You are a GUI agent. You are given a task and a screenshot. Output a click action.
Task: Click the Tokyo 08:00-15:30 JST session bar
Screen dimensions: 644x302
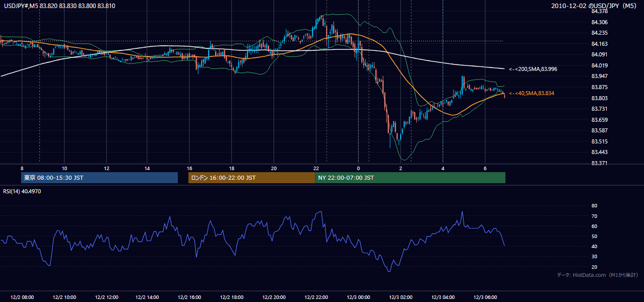coord(100,178)
